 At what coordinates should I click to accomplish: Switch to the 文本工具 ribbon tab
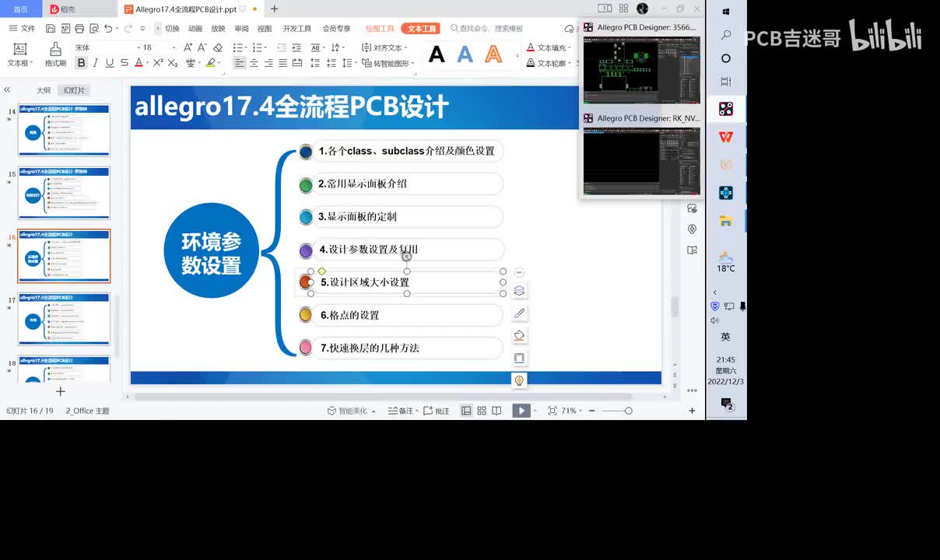pyautogui.click(x=421, y=28)
